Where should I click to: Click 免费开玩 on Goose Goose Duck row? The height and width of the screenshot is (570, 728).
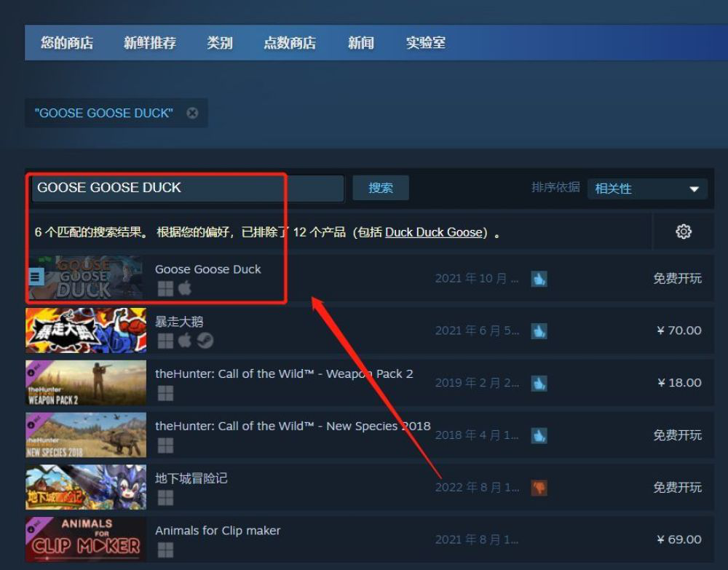677,279
